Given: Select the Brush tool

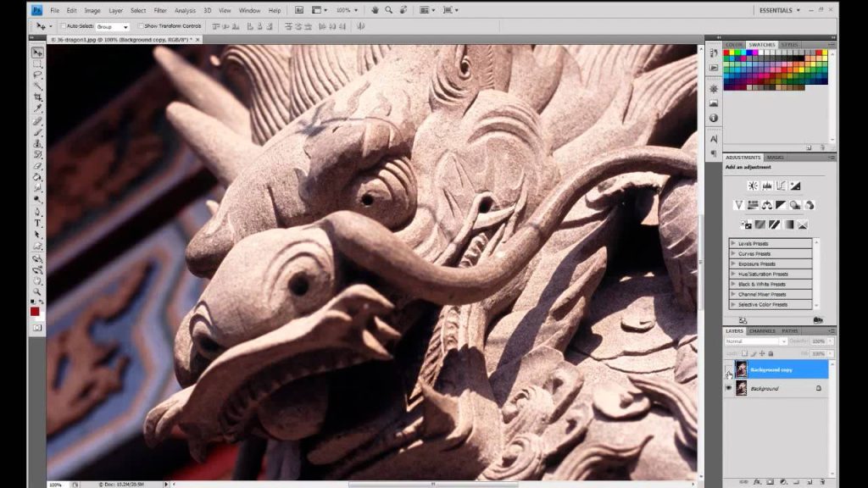Looking at the screenshot, I should point(37,132).
